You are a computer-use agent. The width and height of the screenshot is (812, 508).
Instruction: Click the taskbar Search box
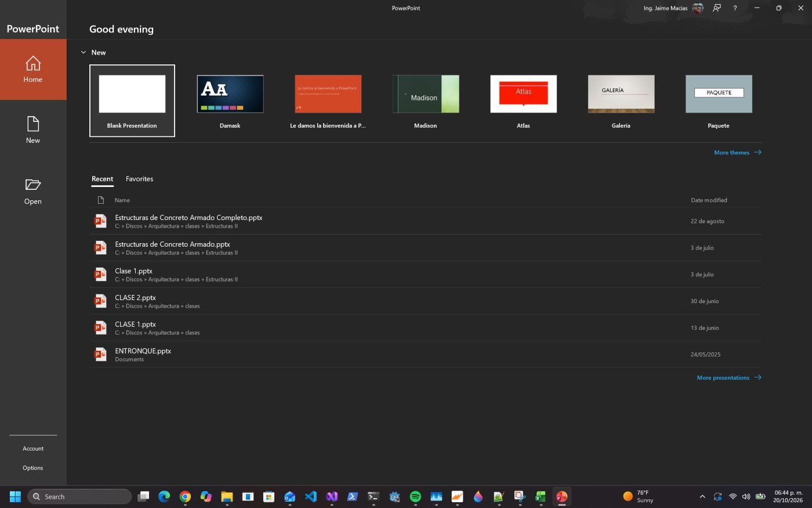point(79,496)
